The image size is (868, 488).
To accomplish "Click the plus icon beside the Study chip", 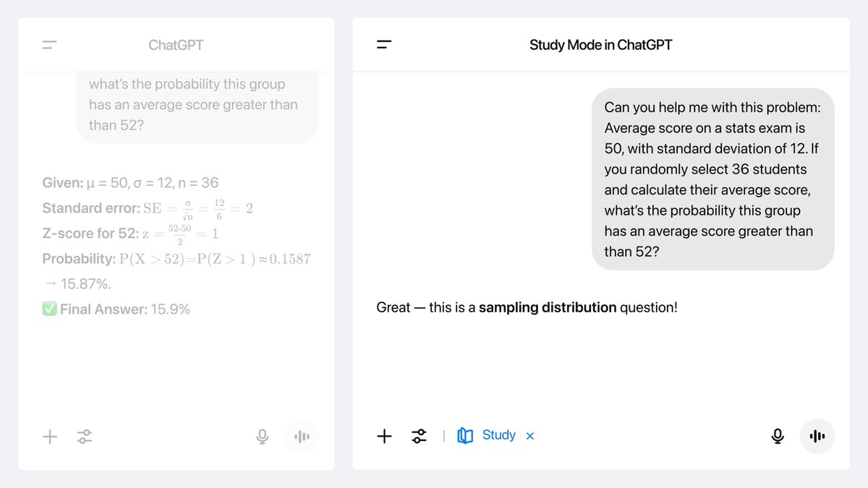I will point(385,436).
